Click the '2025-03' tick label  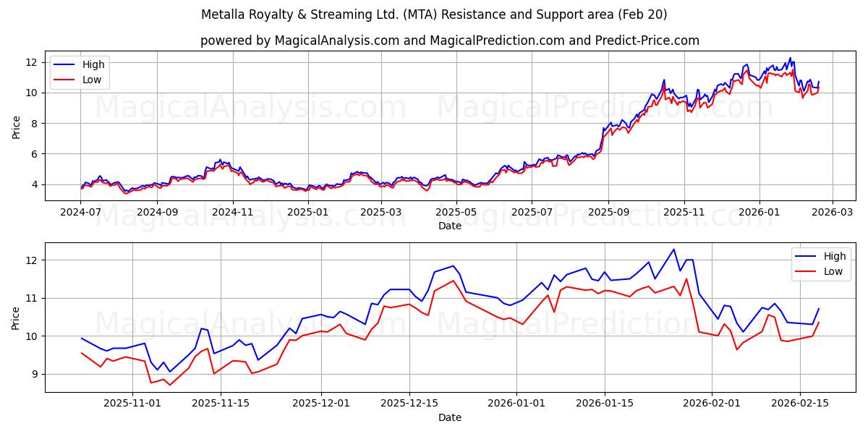[383, 212]
